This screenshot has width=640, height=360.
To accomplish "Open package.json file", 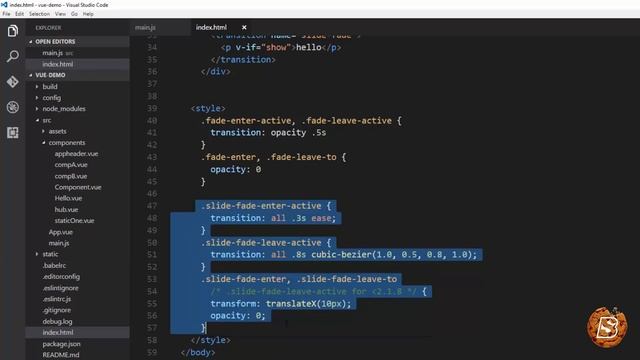I will coord(61,344).
